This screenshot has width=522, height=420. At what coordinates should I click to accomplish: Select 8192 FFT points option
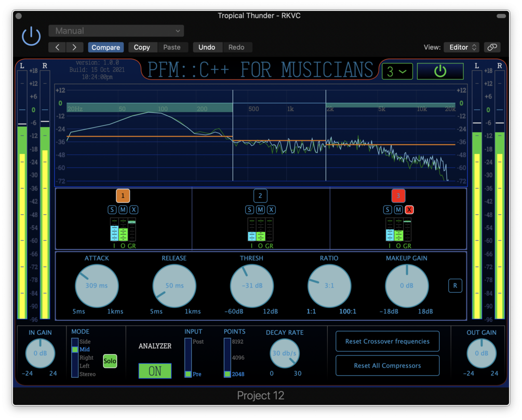[x=238, y=342]
